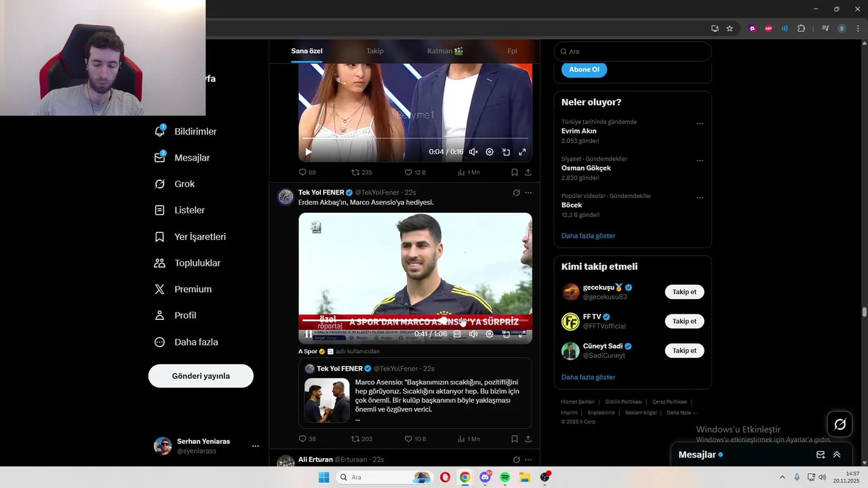Expand the Mesajlar drawer
This screenshot has width=868, height=488.
[837, 455]
